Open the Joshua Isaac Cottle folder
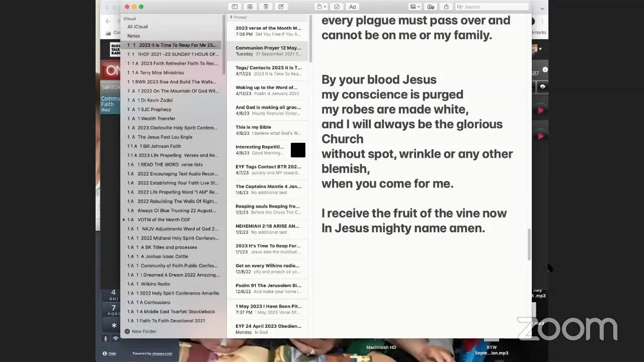Image resolution: width=644 pixels, height=362 pixels. point(172,256)
